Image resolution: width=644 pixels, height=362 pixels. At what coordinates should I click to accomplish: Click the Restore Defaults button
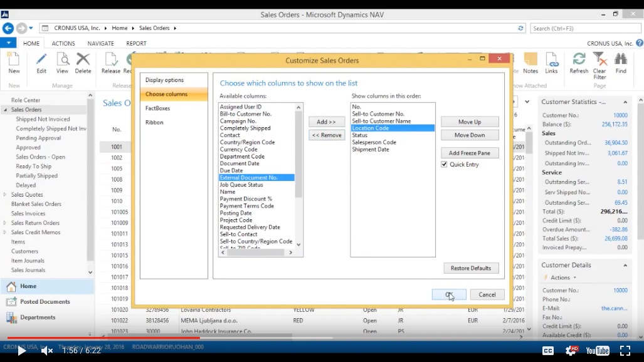(471, 268)
